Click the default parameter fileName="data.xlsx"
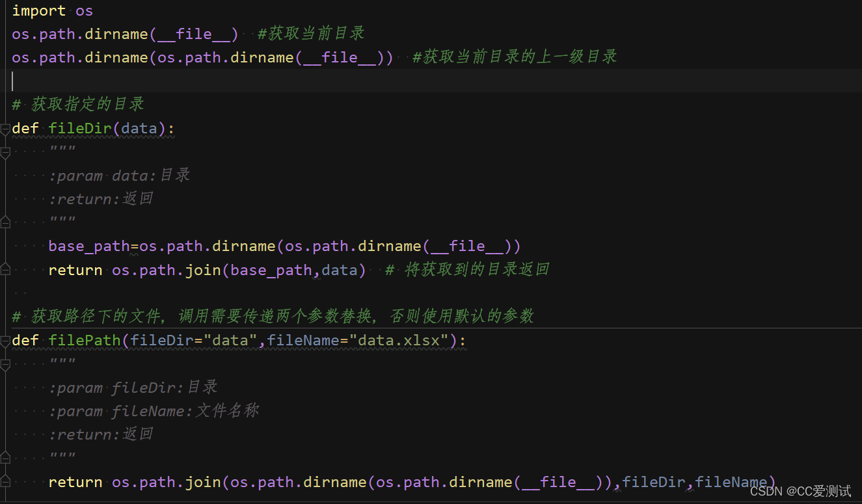The width and height of the screenshot is (862, 504). (x=358, y=340)
